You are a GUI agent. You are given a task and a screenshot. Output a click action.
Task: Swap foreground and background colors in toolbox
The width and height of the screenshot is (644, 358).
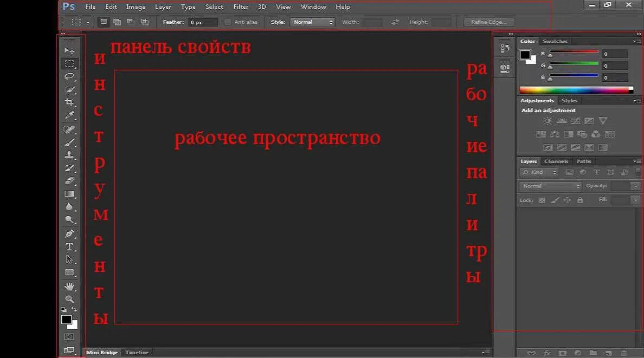74,309
